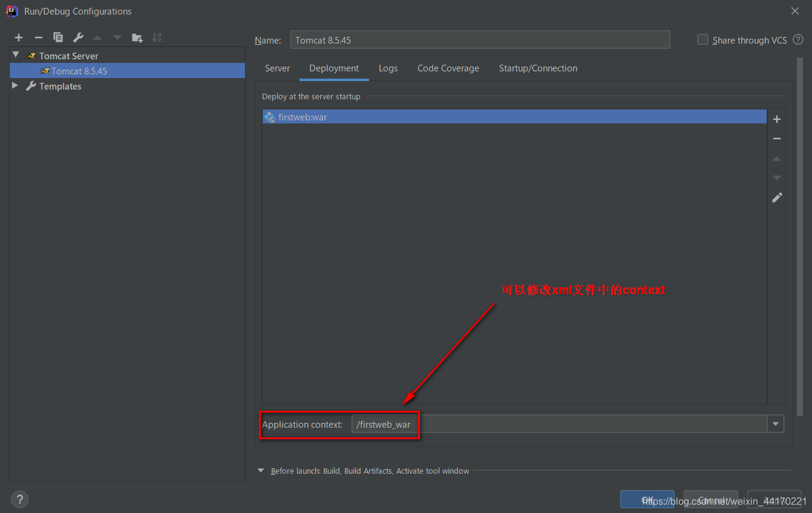Viewport: 812px width, 513px height.
Task: Open help for Share through VCS
Action: 798,39
